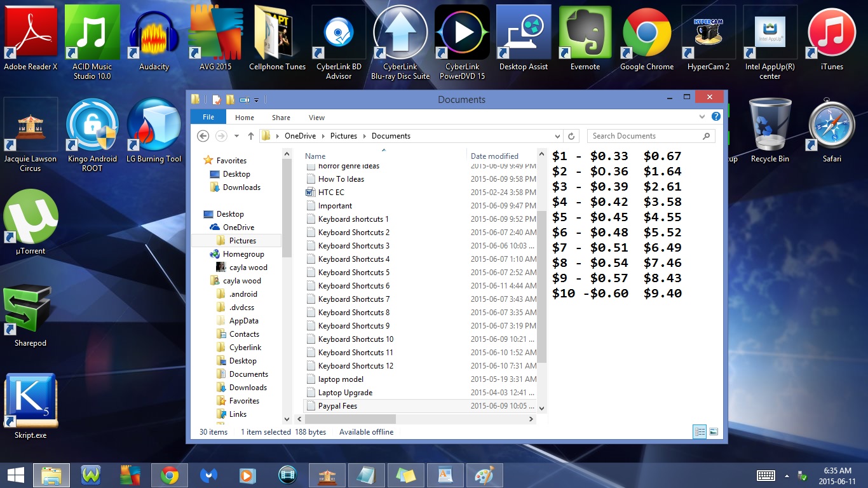868x488 pixels.
Task: Show hidden tray icons arrow
Action: 787,475
